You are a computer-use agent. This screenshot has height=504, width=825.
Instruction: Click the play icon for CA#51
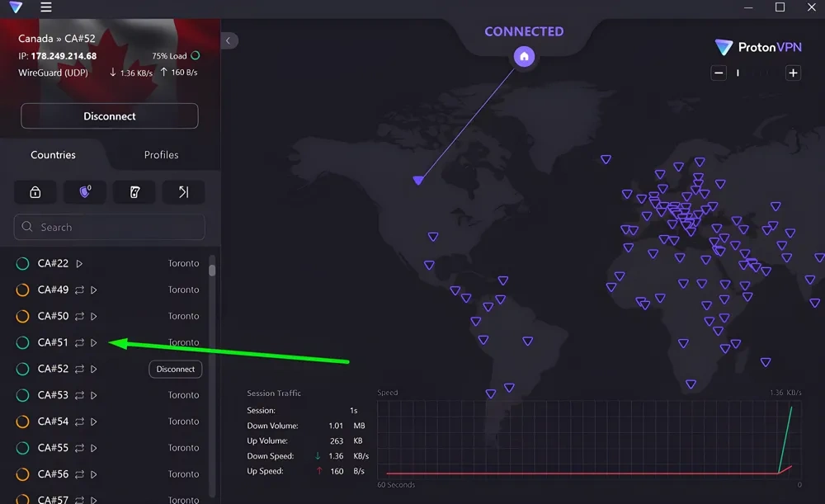[x=94, y=342]
